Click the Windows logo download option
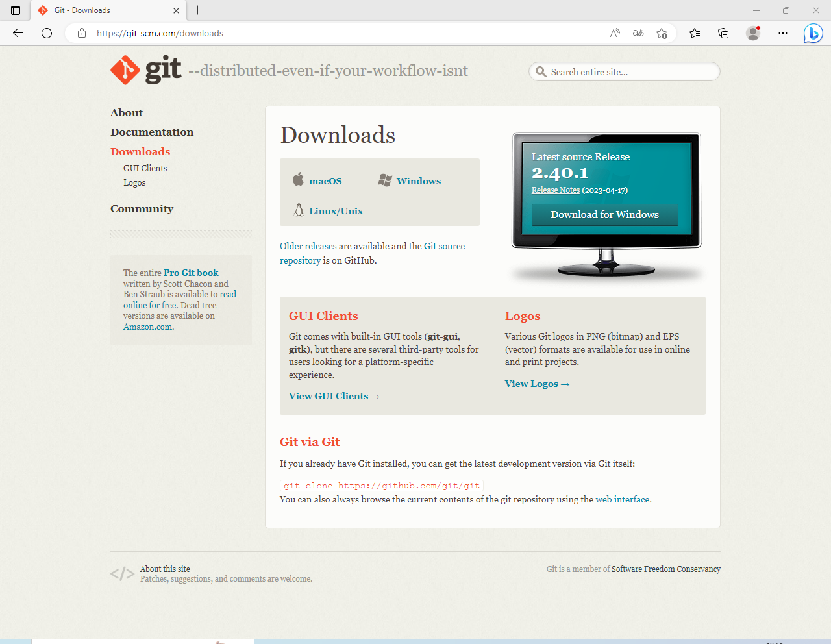This screenshot has height=644, width=831. click(384, 180)
